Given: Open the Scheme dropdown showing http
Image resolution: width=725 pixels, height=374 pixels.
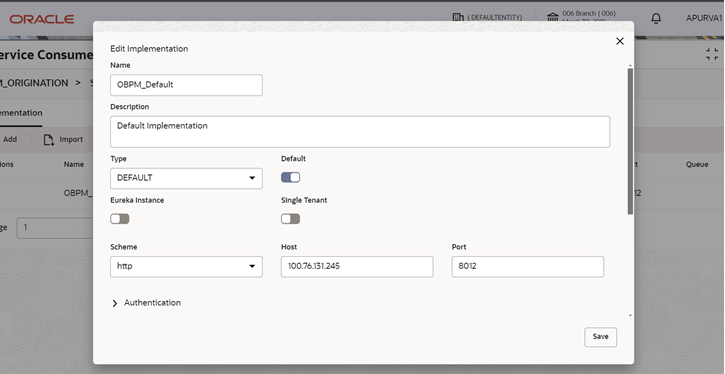Looking at the screenshot, I should point(186,267).
